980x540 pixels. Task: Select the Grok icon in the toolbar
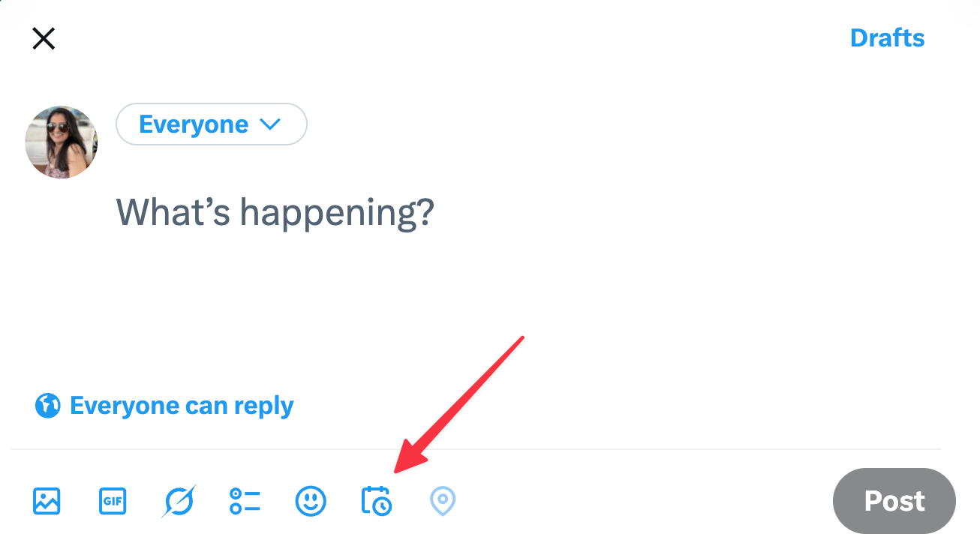[179, 500]
